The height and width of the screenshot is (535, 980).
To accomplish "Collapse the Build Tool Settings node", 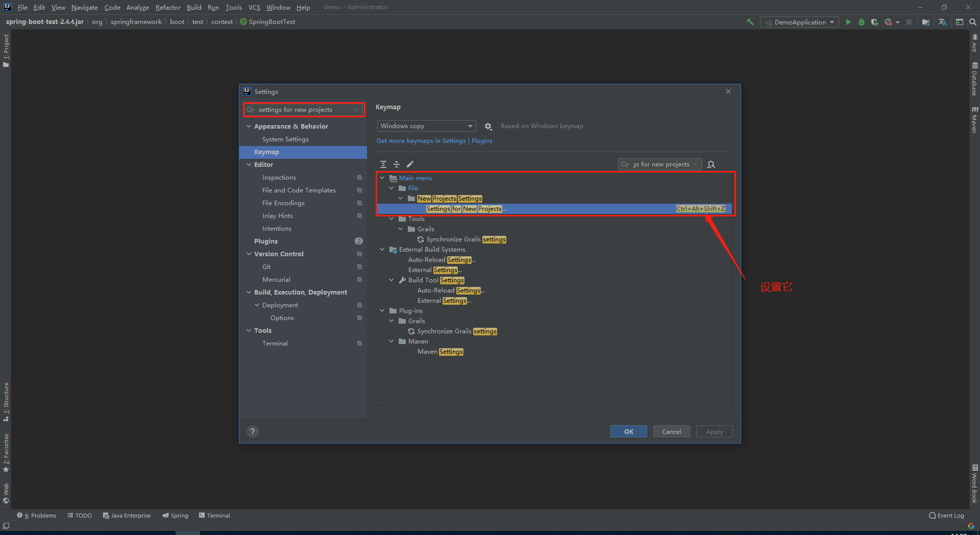I will coord(391,280).
